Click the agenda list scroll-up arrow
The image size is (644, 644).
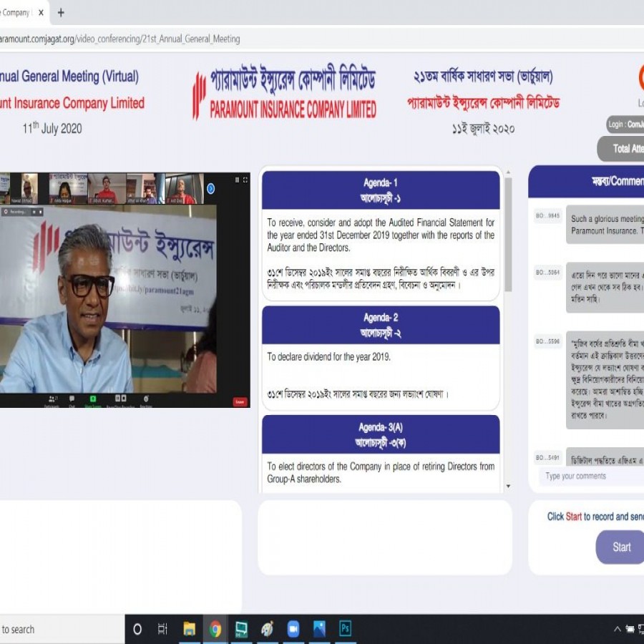(509, 172)
